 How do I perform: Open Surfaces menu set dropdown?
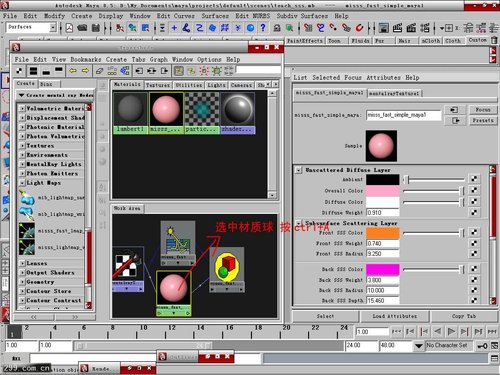(53, 27)
